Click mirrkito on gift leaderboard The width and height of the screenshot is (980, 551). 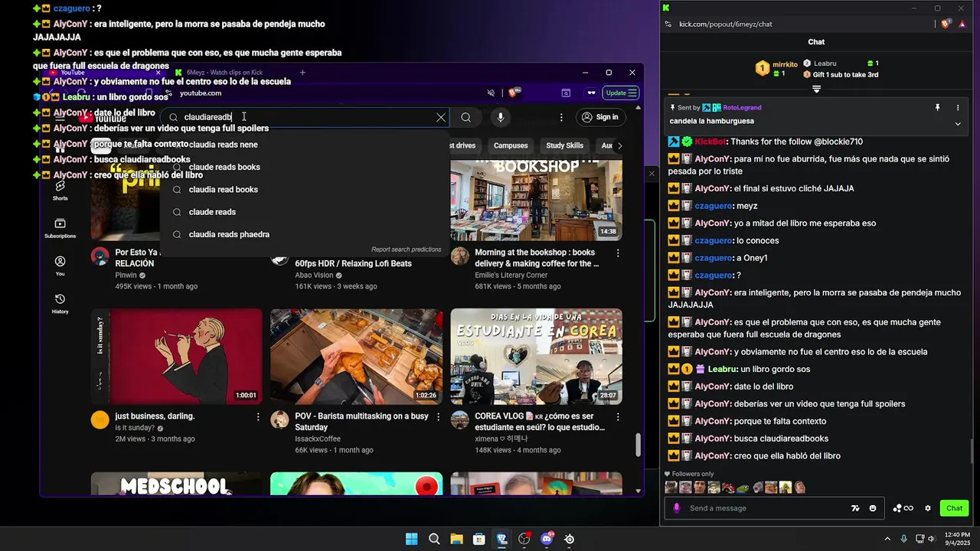tap(785, 64)
